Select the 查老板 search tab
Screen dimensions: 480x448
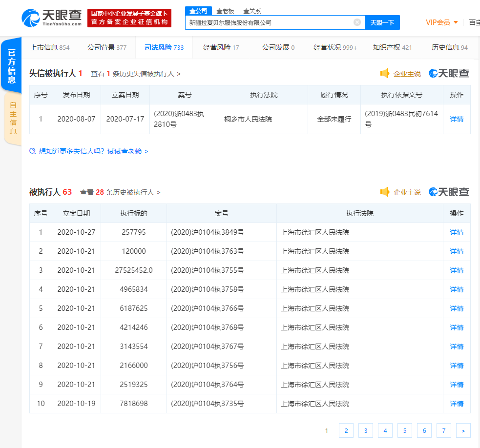point(225,11)
